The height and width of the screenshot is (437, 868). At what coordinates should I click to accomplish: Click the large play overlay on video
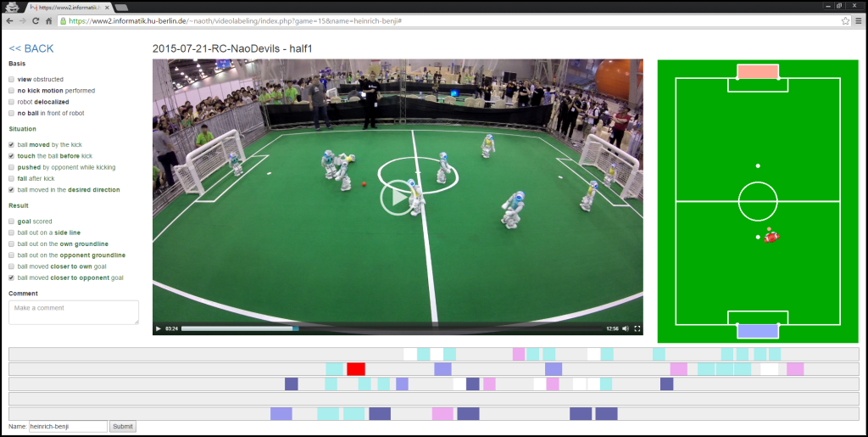tap(397, 197)
